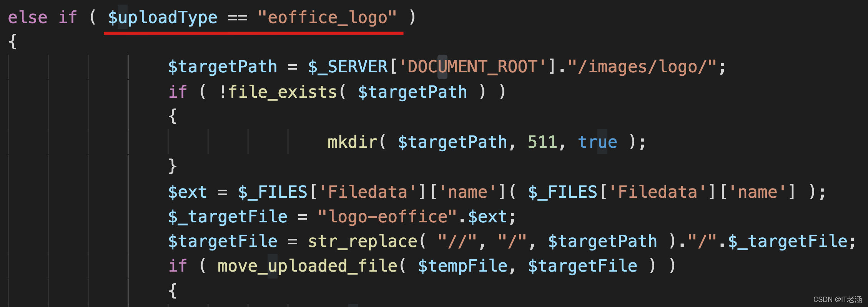Click the "/images/logo/" path string
This screenshot has width=868, height=307.
click(642, 67)
